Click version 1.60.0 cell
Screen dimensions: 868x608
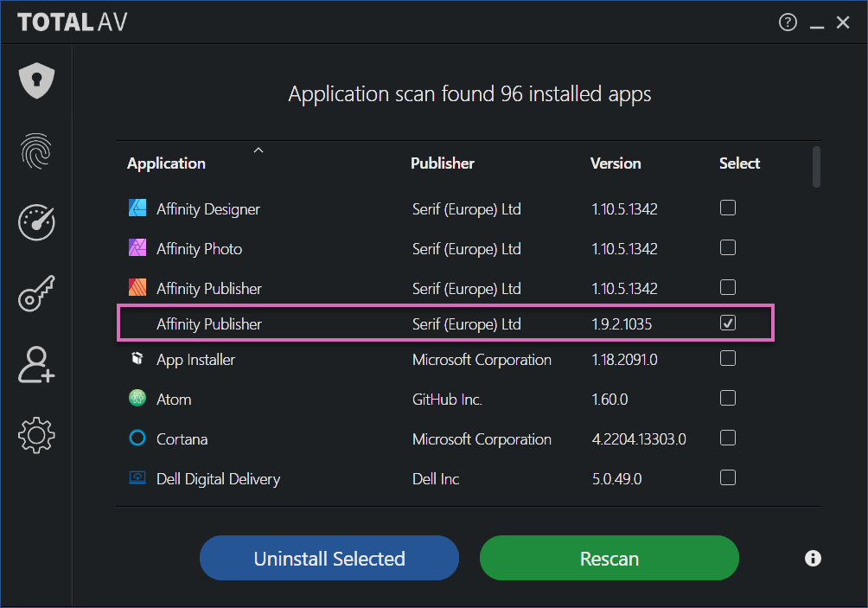[x=610, y=400]
